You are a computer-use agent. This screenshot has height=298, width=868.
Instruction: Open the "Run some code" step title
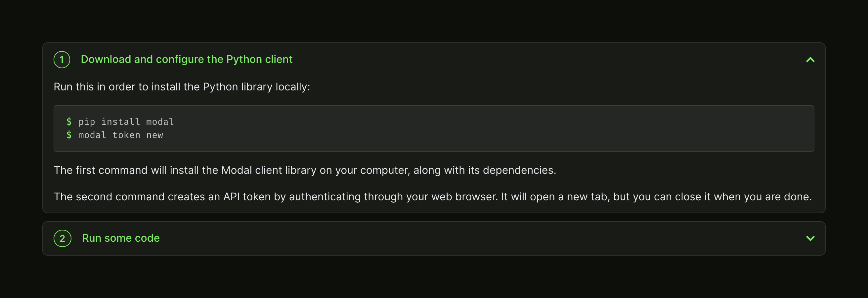point(121,238)
